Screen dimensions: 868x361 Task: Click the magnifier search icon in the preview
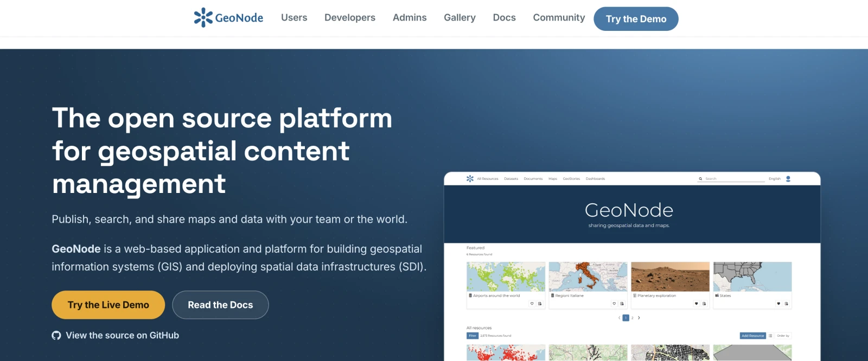pyautogui.click(x=700, y=179)
